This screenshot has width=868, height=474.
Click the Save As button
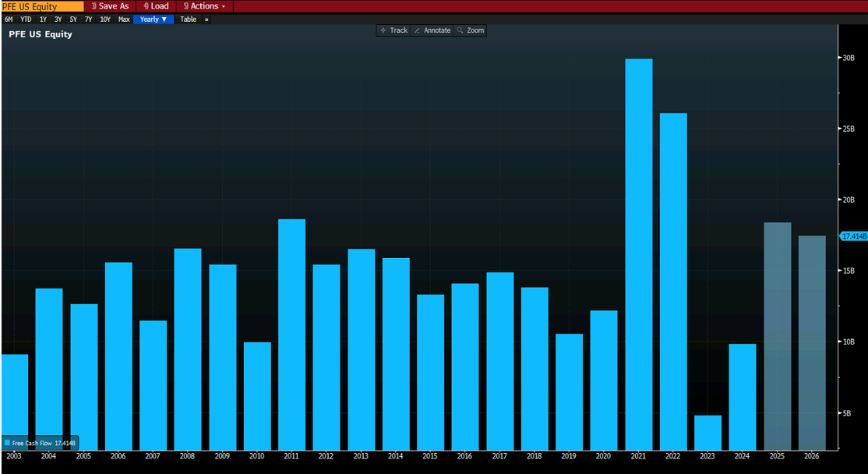pyautogui.click(x=110, y=6)
